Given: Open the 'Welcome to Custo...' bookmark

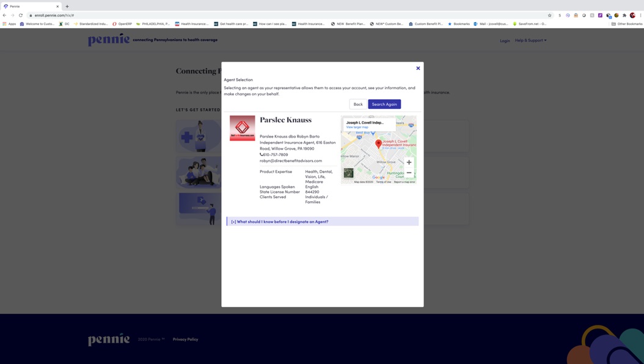Looking at the screenshot, I should tap(37, 24).
